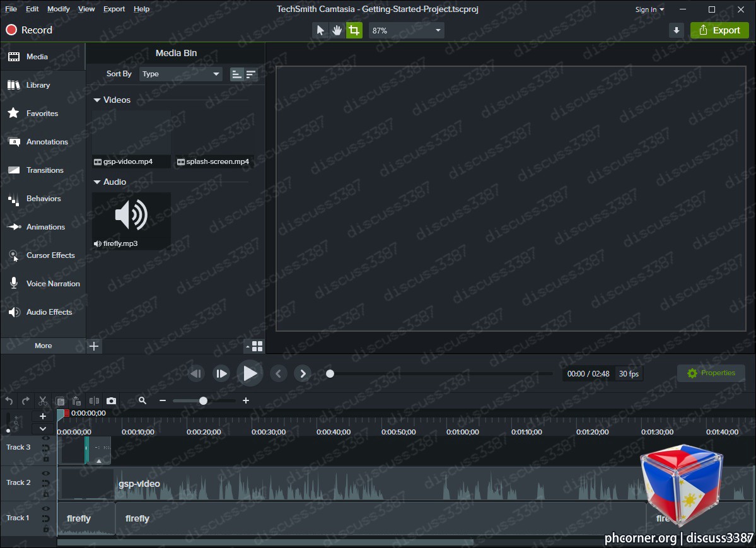Capture a frame snapshot with the camera icon

(x=112, y=401)
